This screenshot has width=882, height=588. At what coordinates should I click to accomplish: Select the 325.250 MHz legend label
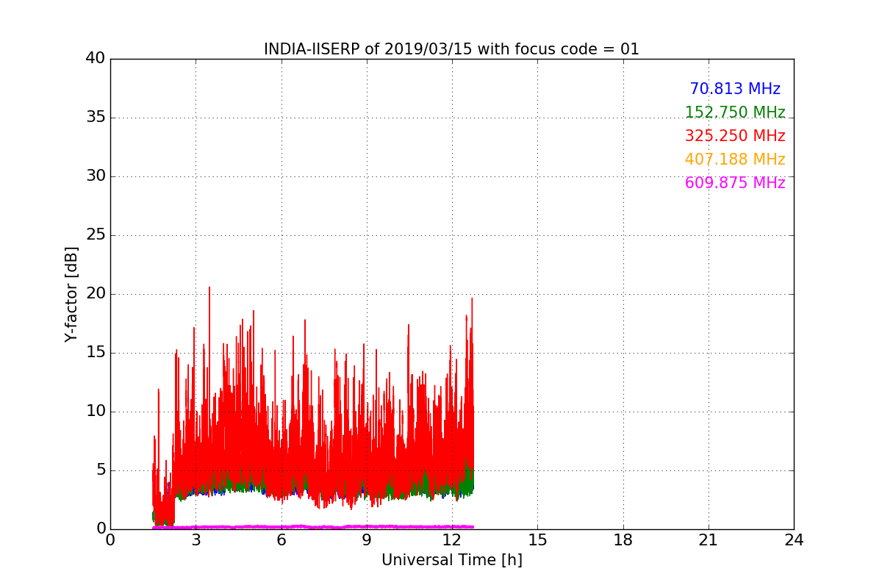pyautogui.click(x=735, y=136)
